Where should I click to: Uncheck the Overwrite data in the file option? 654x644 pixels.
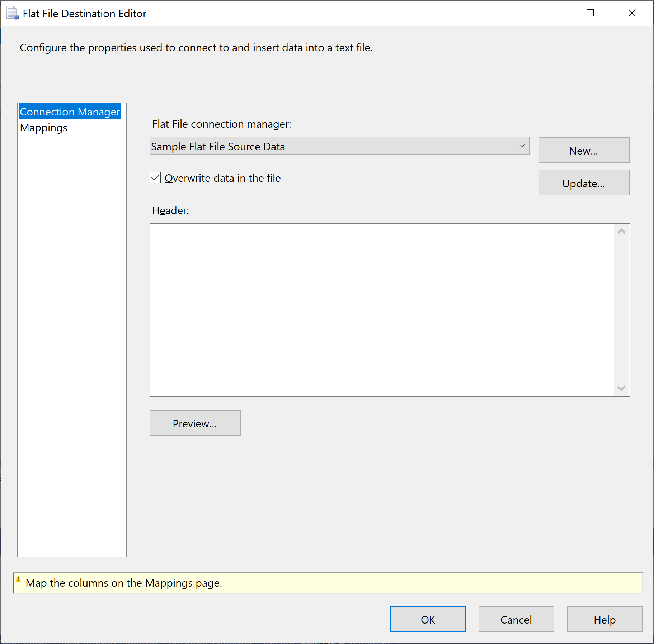[x=155, y=178]
